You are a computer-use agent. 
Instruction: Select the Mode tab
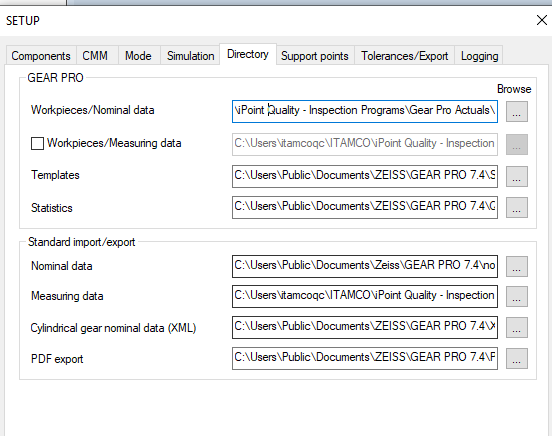[138, 56]
